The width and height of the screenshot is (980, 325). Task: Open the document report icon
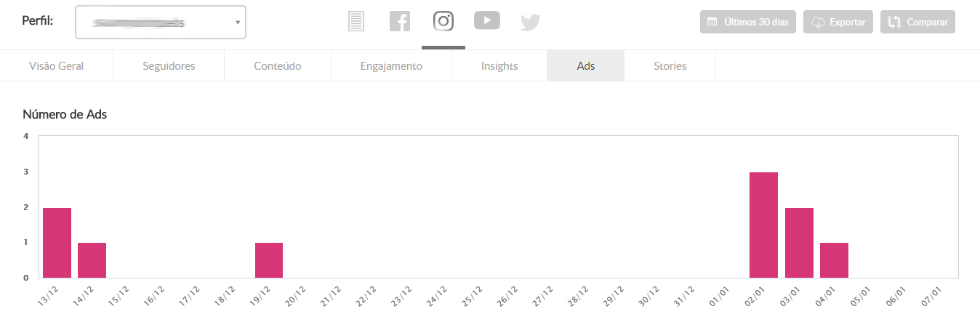[x=356, y=21]
